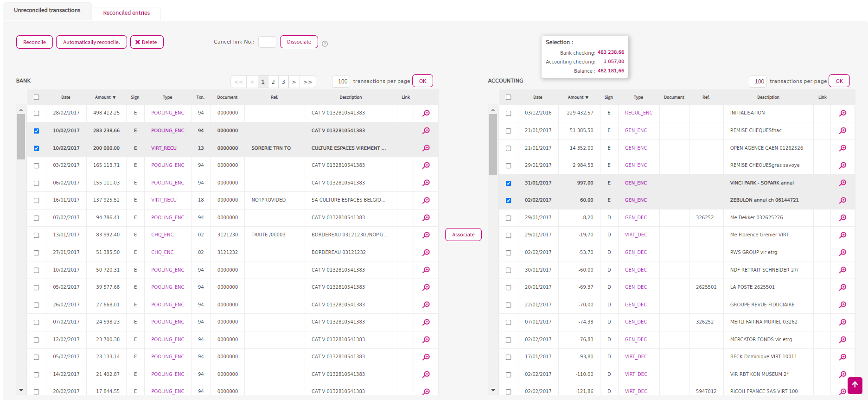Uncheck VINCI PARK accounting row checkbox
This screenshot has height=400, width=868.
click(x=508, y=183)
